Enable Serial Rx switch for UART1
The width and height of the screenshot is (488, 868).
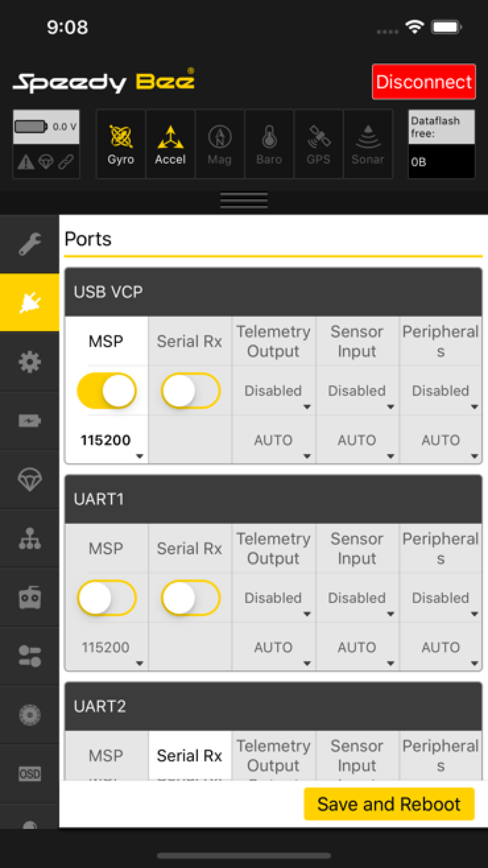(x=190, y=598)
